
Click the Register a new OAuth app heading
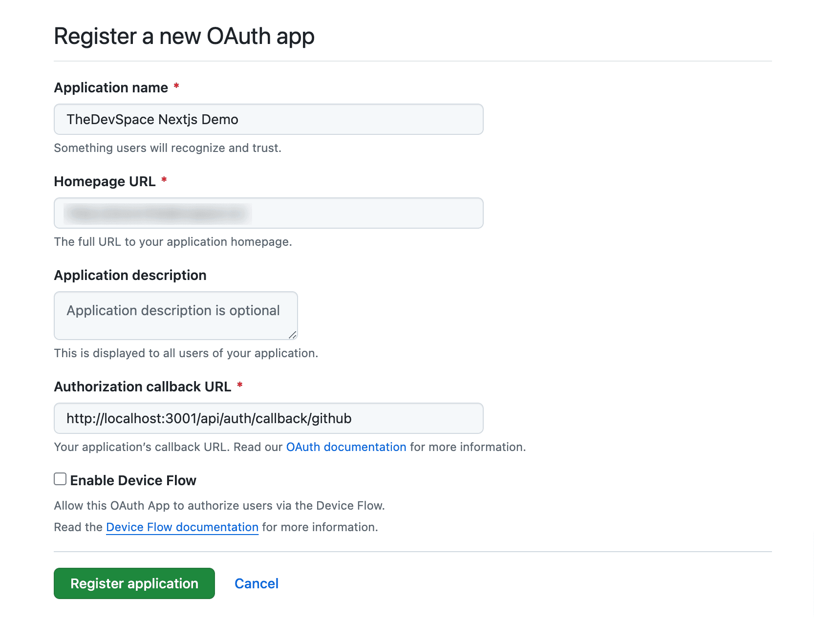pos(184,36)
